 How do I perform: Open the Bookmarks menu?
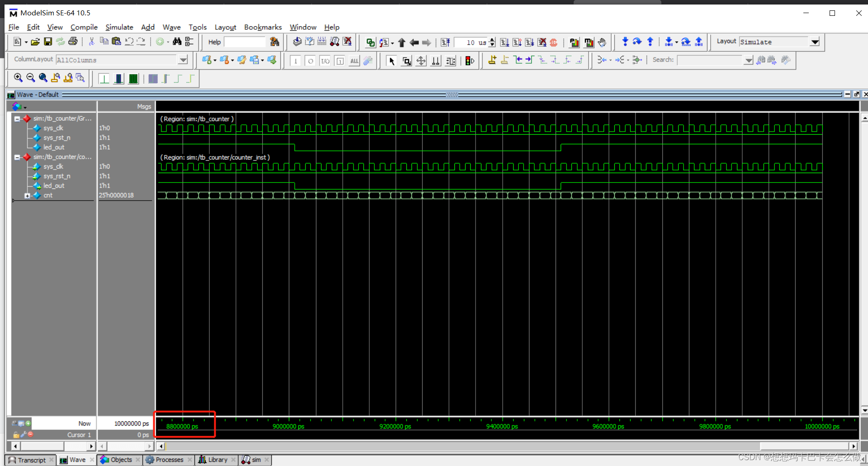[263, 27]
